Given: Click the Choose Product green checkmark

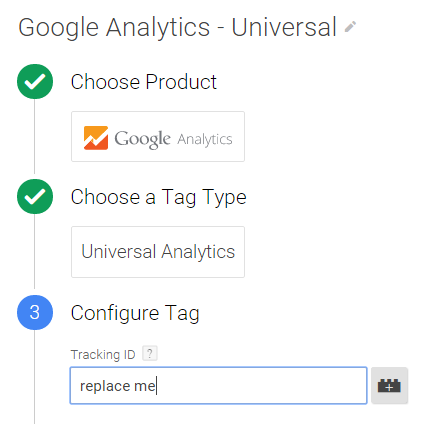Looking at the screenshot, I should tap(35, 81).
